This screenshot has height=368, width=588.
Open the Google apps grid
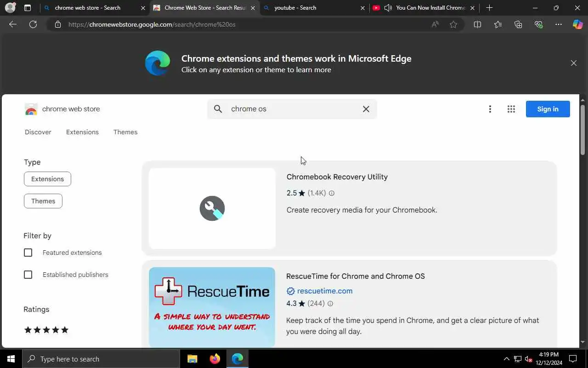coord(511,109)
